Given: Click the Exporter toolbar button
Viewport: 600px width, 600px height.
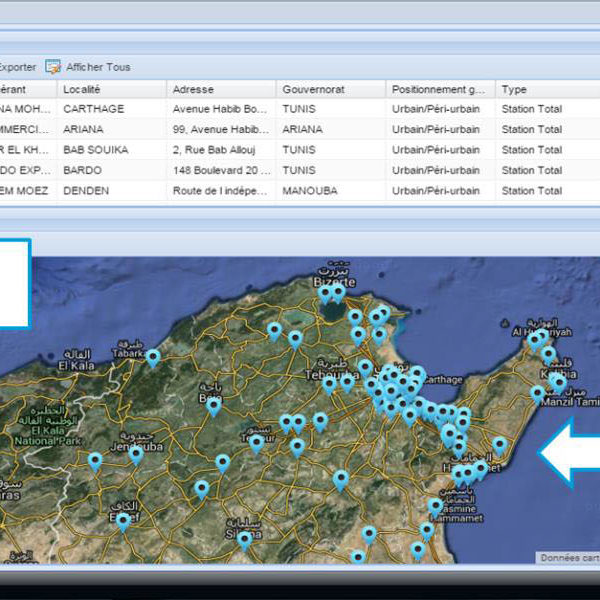Looking at the screenshot, I should coord(17,67).
